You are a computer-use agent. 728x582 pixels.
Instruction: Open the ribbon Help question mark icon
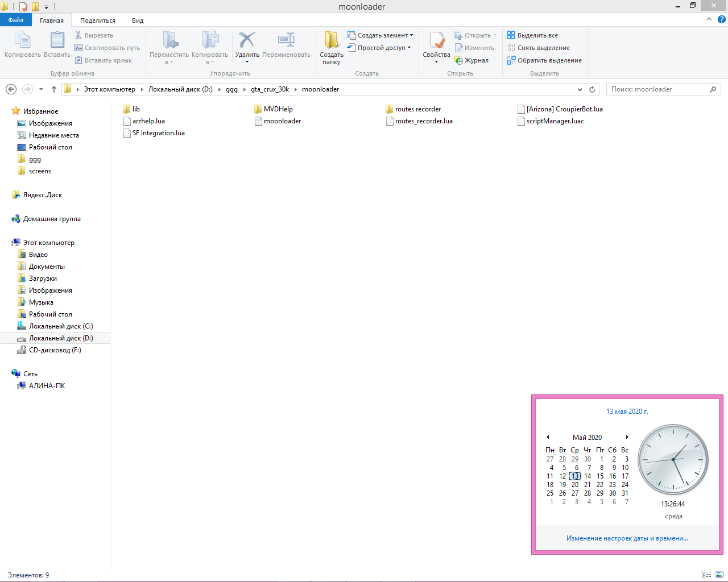721,19
